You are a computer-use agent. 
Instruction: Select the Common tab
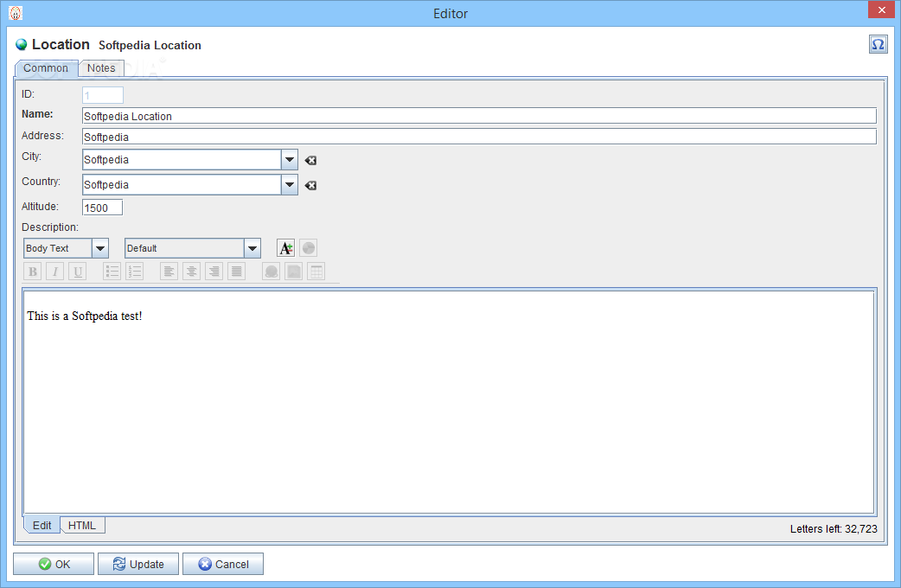46,67
